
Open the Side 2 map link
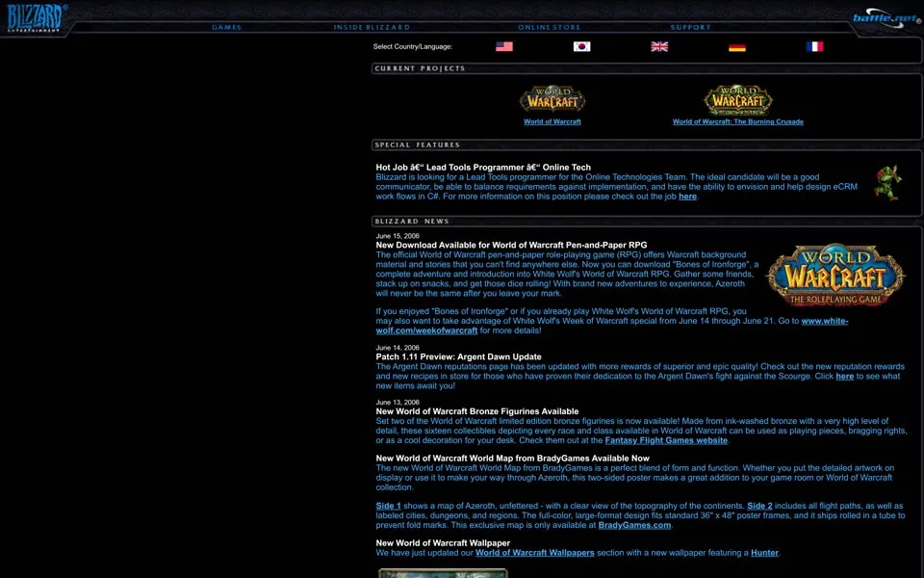759,506
